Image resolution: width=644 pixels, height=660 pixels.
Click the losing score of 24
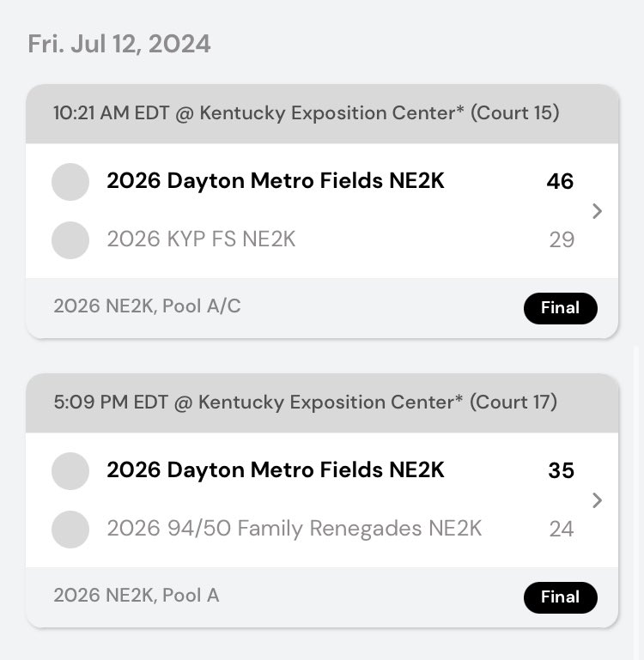coord(562,530)
